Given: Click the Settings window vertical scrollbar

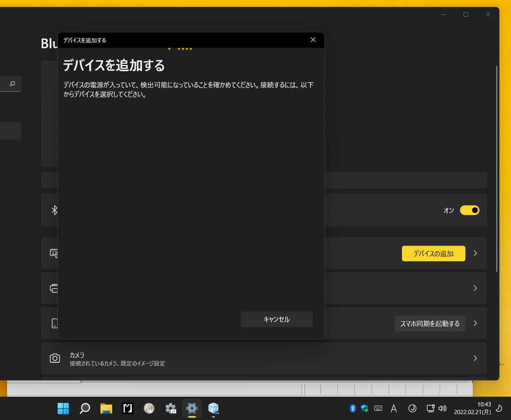Looking at the screenshot, I should [497, 169].
